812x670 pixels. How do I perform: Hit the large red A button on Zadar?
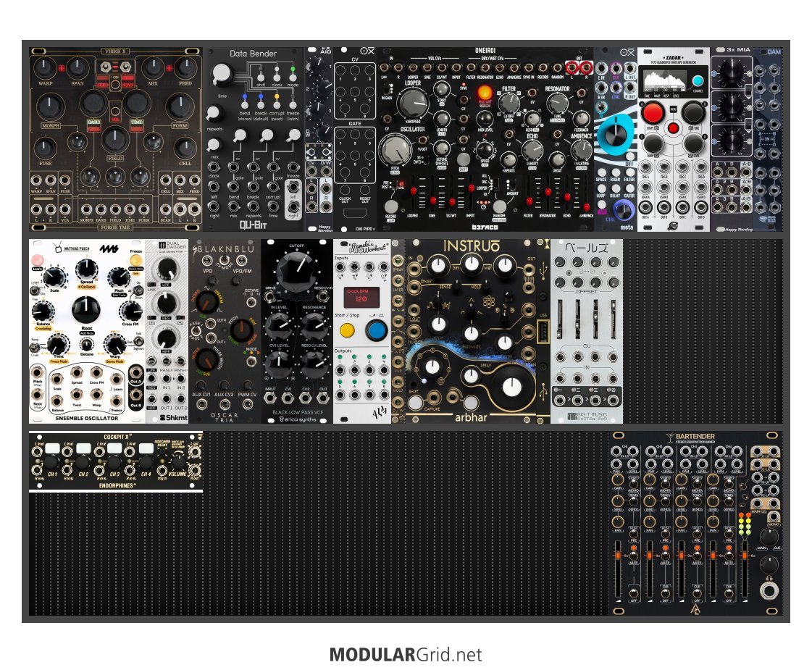tap(653, 112)
